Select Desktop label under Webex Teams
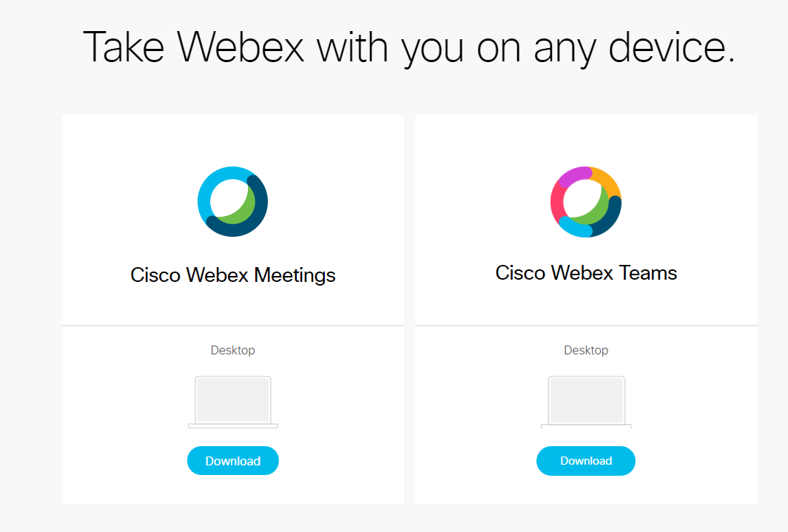Image resolution: width=788 pixels, height=532 pixels. (x=586, y=350)
